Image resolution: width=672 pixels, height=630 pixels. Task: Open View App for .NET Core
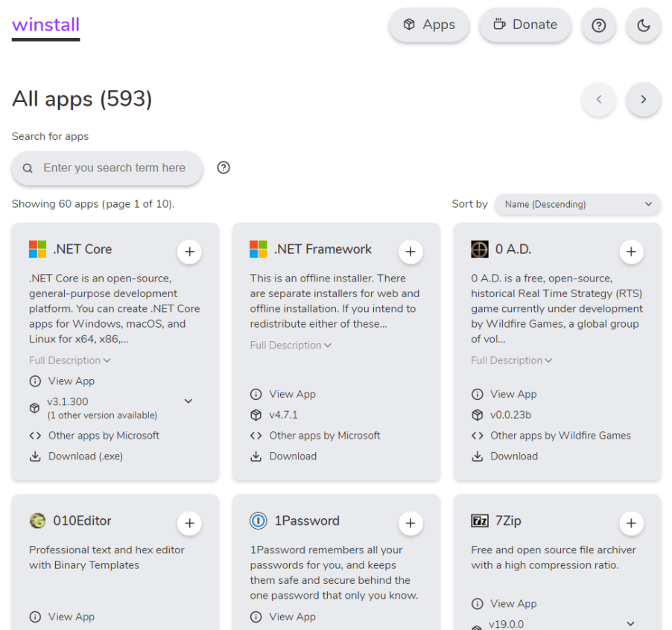point(62,381)
